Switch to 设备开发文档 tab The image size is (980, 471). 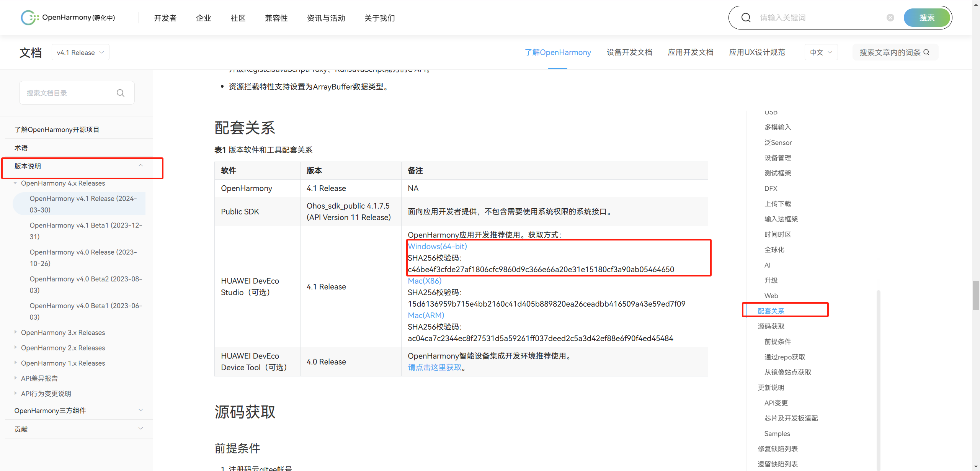tap(629, 52)
